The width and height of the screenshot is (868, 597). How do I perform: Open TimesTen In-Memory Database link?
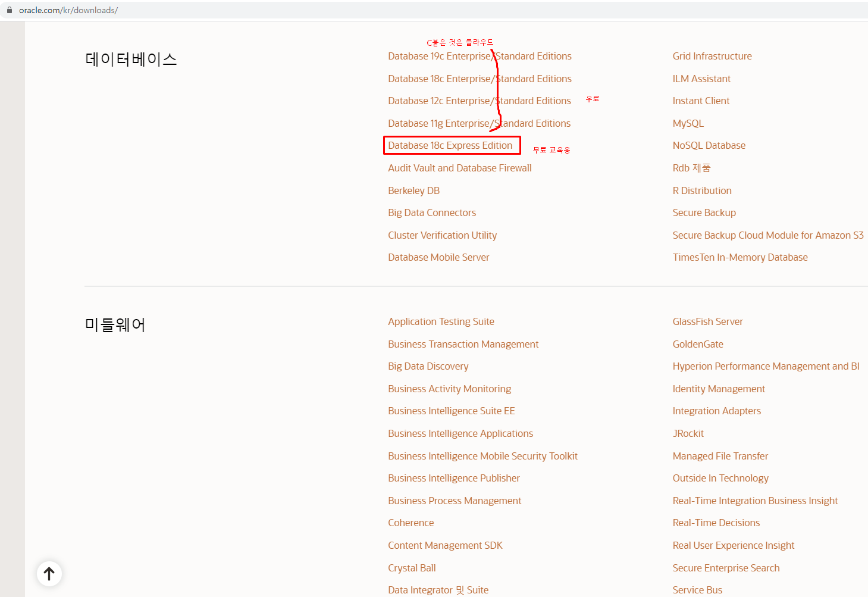[740, 257]
